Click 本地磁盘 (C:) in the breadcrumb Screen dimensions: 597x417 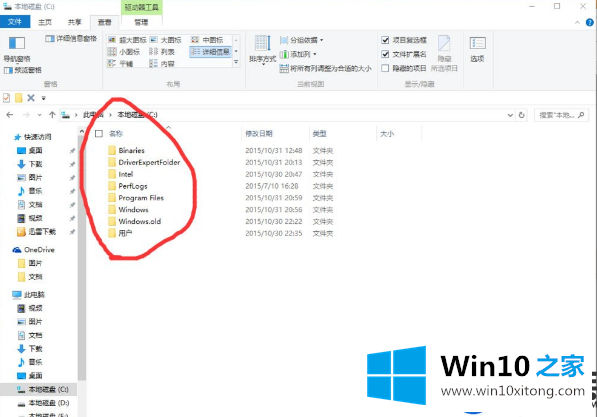(137, 115)
